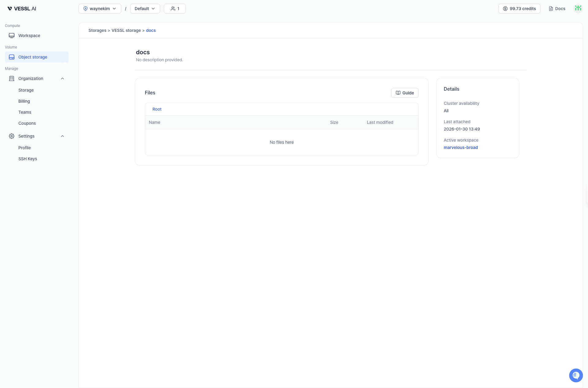588x388 pixels.
Task: Open the Teams page
Action: click(25, 112)
